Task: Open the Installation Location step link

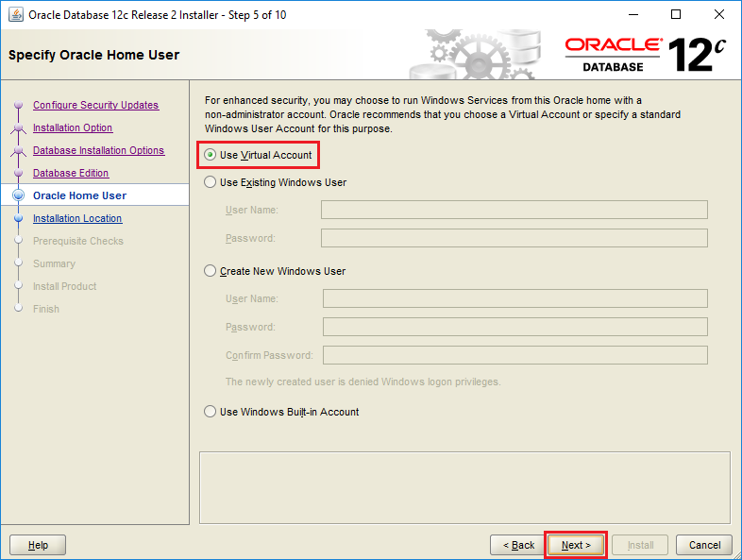Action: pyautogui.click(x=77, y=219)
